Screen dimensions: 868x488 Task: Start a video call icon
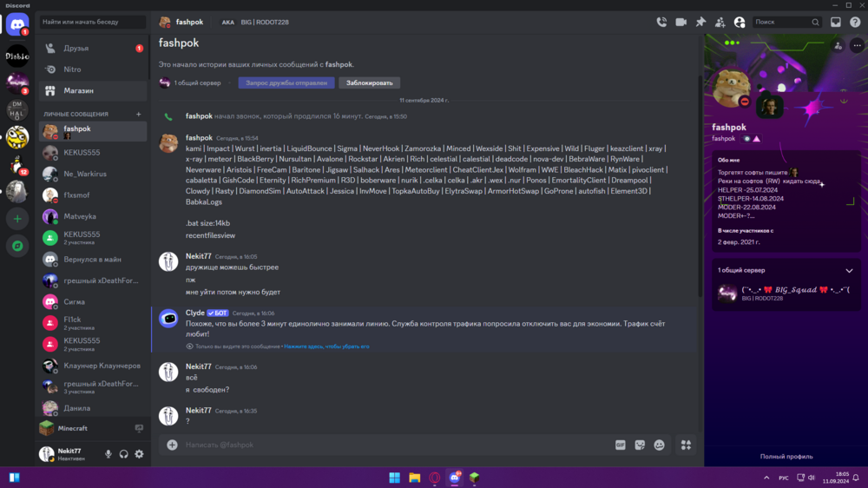[681, 23]
